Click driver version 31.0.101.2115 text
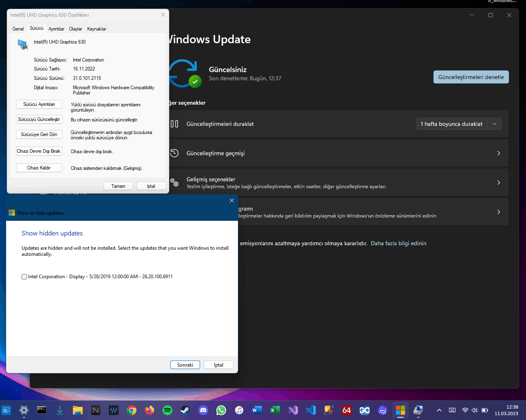The image size is (526, 420). pyautogui.click(x=87, y=78)
